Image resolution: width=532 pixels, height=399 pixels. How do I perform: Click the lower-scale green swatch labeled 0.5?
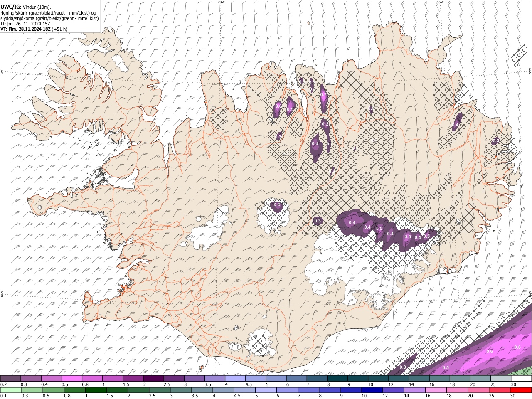point(53,390)
